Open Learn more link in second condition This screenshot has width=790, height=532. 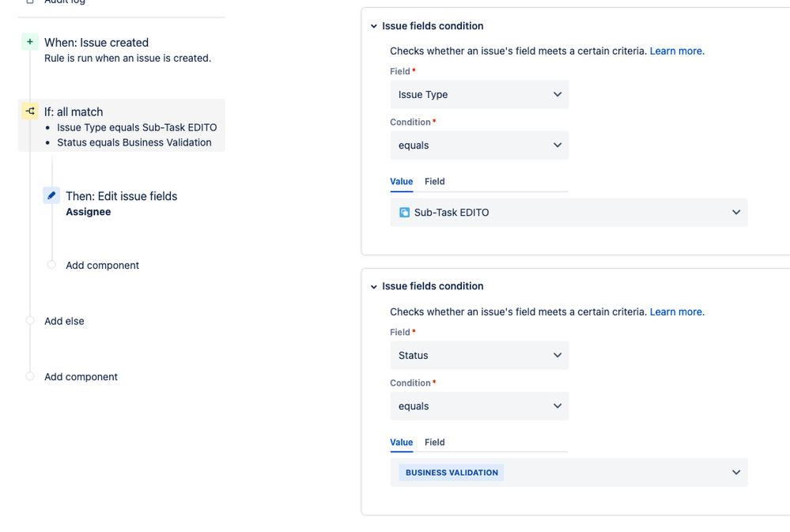[x=677, y=312]
